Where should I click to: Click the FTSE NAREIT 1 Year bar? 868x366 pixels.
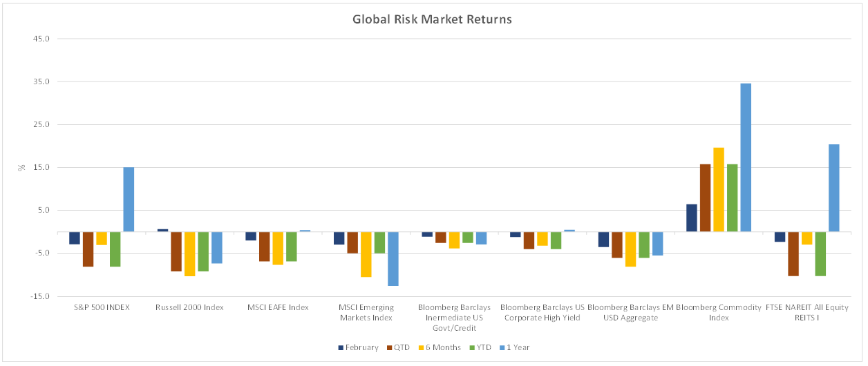833,188
